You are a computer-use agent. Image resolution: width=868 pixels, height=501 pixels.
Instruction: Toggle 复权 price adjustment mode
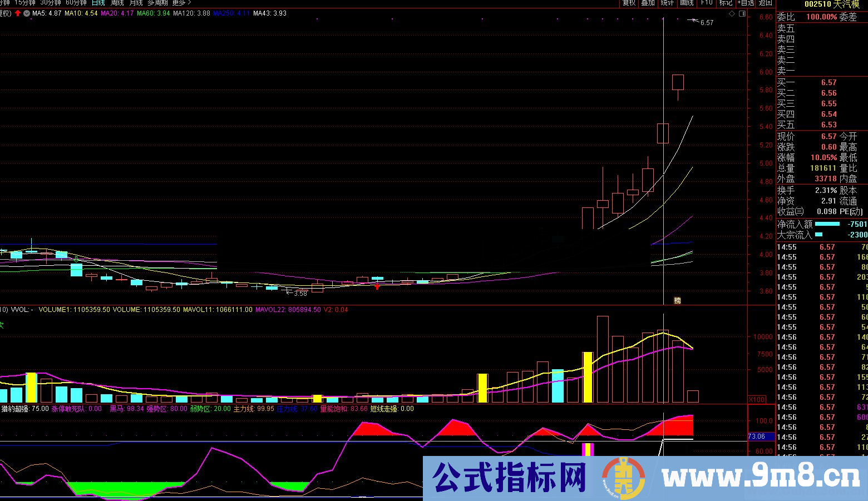(x=629, y=3)
